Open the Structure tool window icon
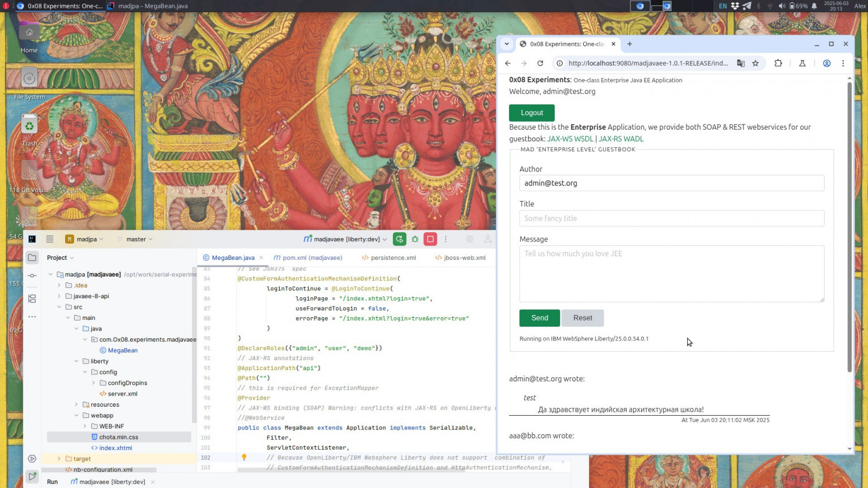This screenshot has height=488, width=868. click(x=32, y=299)
